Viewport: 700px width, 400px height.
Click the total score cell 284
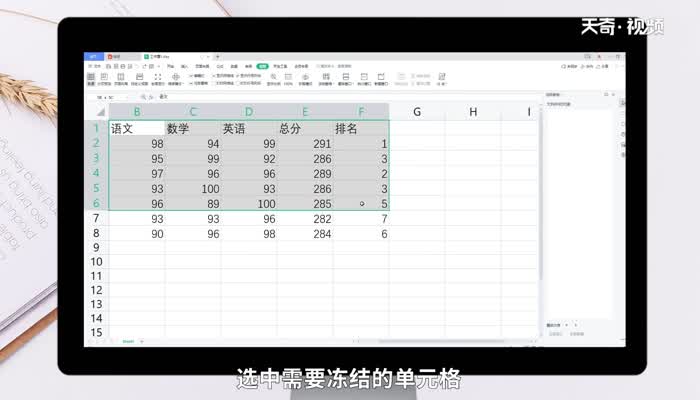coord(305,234)
